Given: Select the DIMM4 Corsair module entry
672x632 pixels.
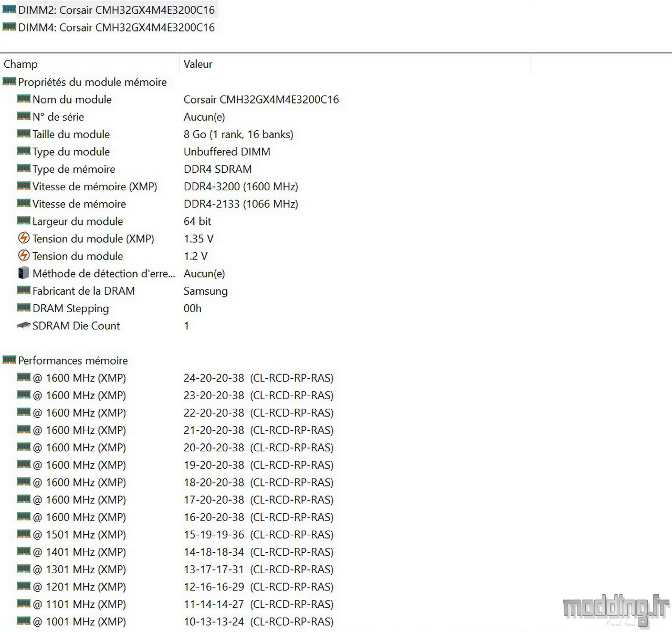Looking at the screenshot, I should pyautogui.click(x=116, y=27).
